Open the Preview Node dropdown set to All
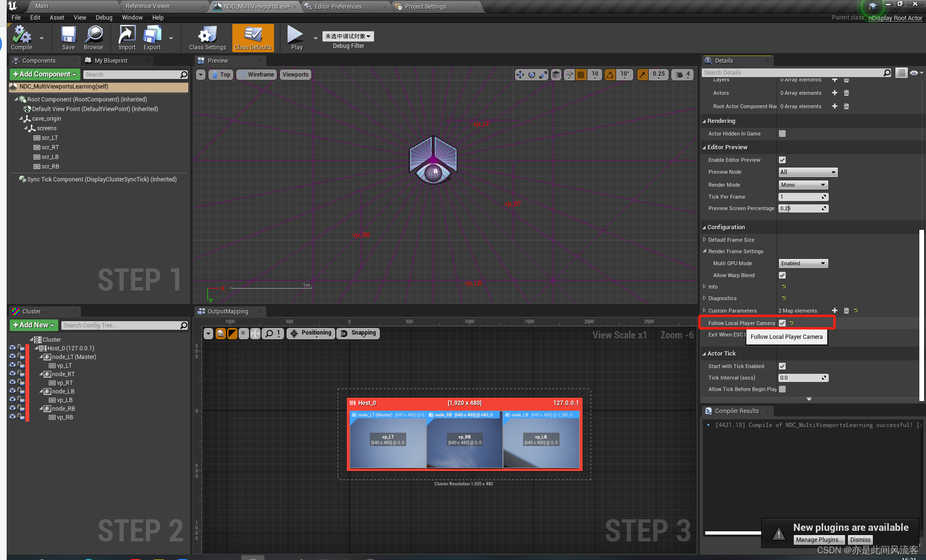Screen dimensions: 926x560 coord(808,172)
